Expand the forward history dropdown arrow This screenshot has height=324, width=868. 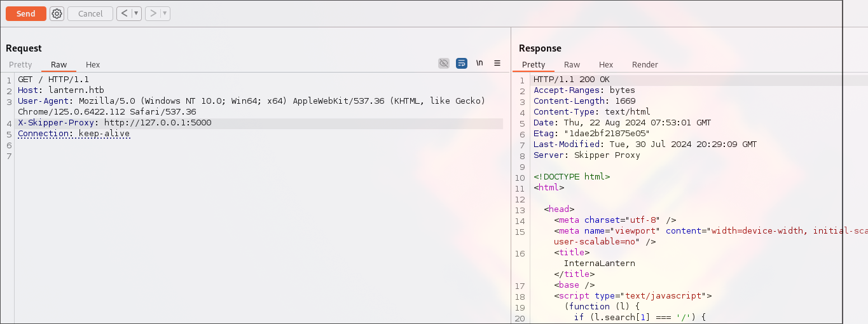(x=164, y=13)
